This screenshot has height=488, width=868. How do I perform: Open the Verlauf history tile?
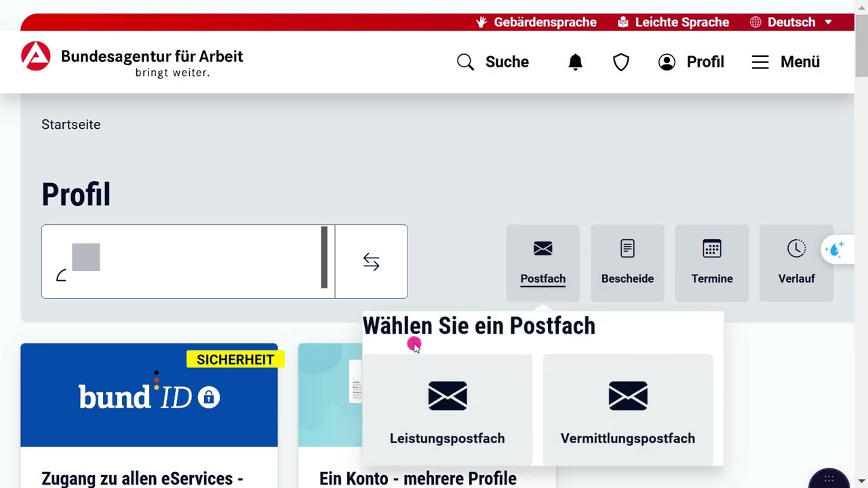coord(796,263)
